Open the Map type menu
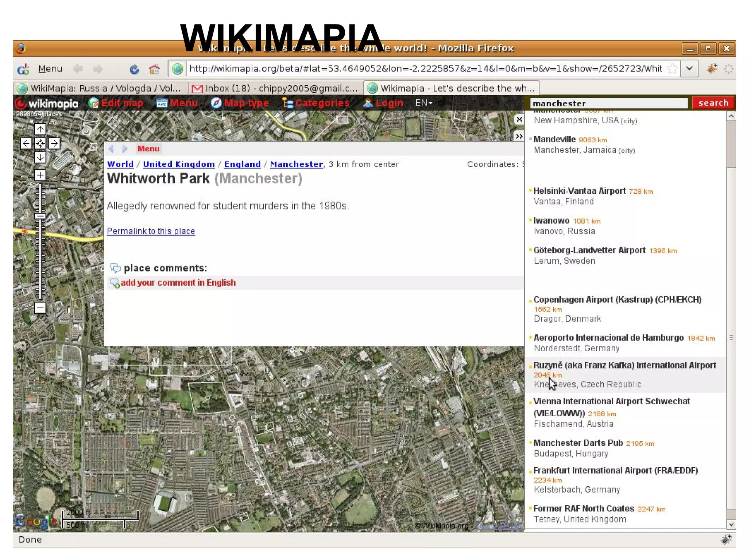The height and width of the screenshot is (560, 747). pos(240,103)
